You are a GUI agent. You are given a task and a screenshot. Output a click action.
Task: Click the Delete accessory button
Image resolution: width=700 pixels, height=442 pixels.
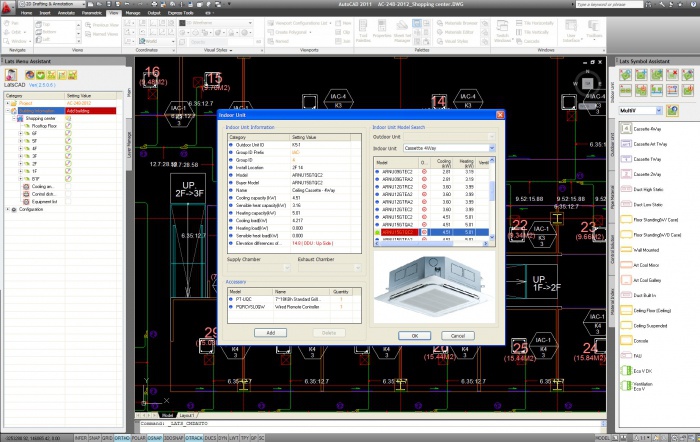pyautogui.click(x=329, y=333)
